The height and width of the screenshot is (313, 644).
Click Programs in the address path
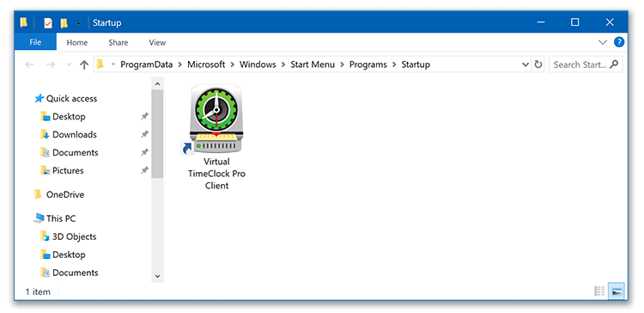click(x=368, y=64)
